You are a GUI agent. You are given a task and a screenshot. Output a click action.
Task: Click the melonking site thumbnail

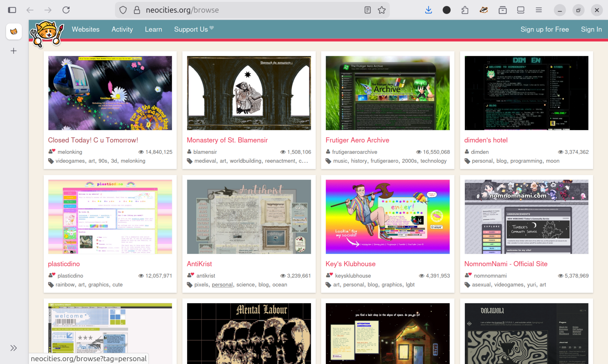coord(110,93)
